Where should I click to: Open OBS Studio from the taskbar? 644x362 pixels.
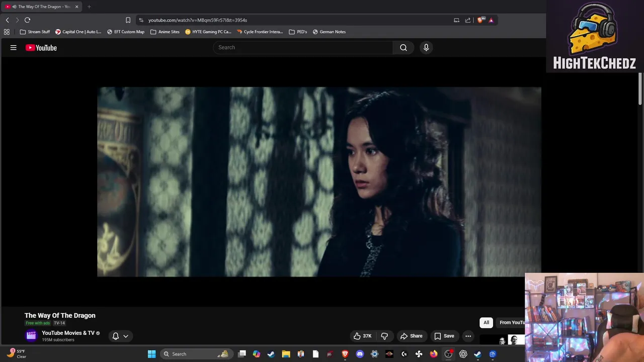tap(448, 354)
